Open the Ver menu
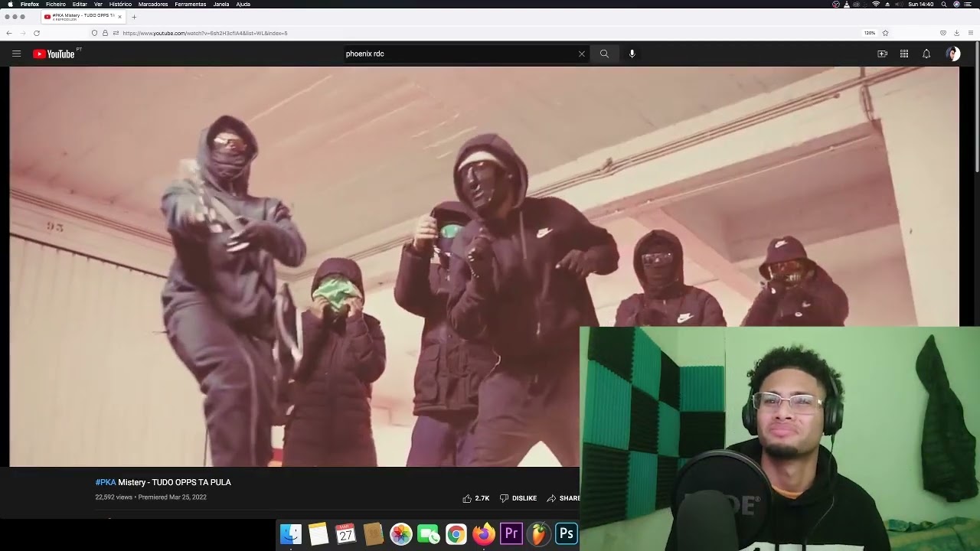980x551 pixels. pyautogui.click(x=98, y=4)
